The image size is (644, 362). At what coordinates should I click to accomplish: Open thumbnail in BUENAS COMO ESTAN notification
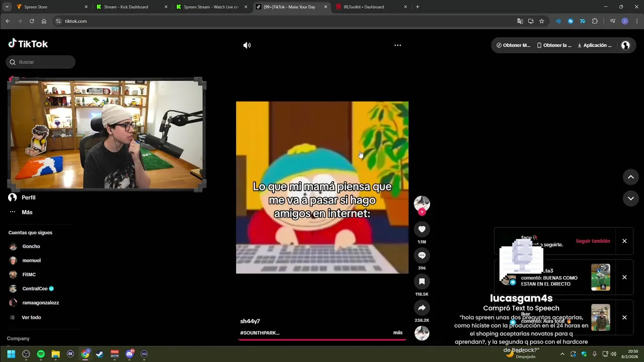tap(601, 277)
